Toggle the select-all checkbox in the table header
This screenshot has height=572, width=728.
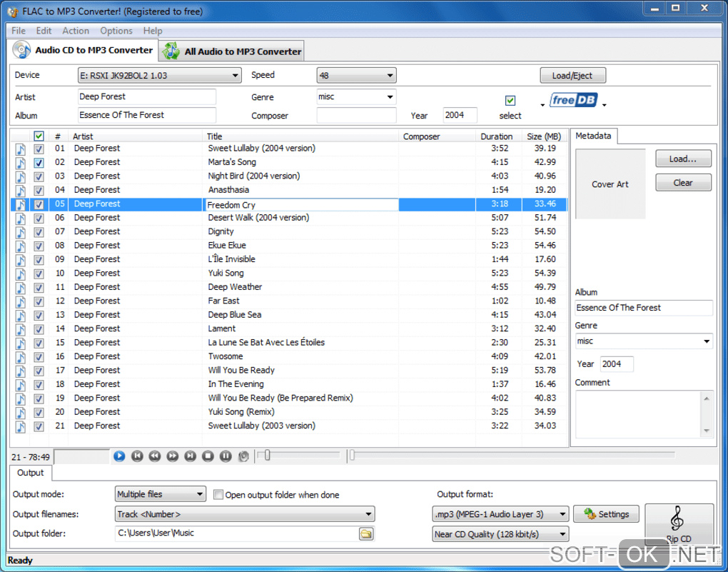click(x=39, y=136)
